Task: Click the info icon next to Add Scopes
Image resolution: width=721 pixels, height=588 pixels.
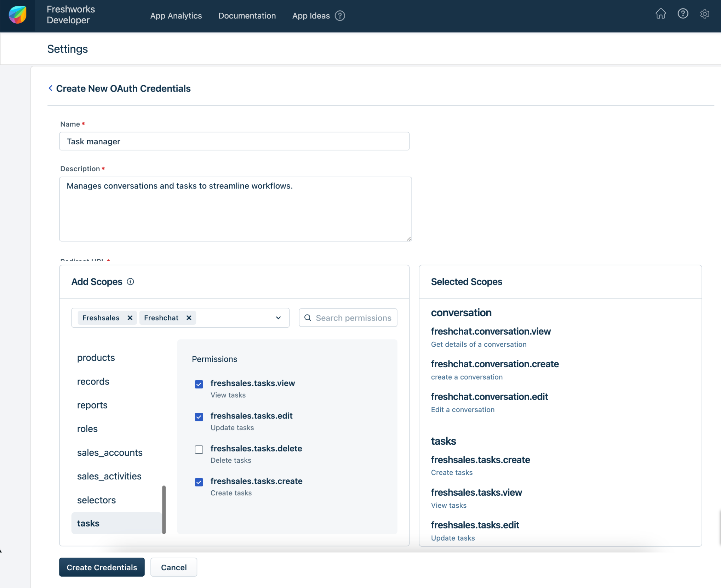Action: click(130, 282)
